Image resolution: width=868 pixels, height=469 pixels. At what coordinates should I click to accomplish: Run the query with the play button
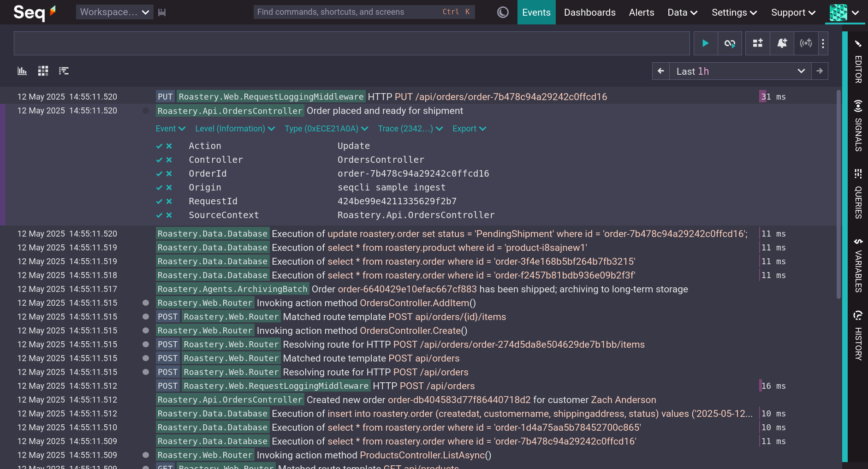tap(705, 43)
